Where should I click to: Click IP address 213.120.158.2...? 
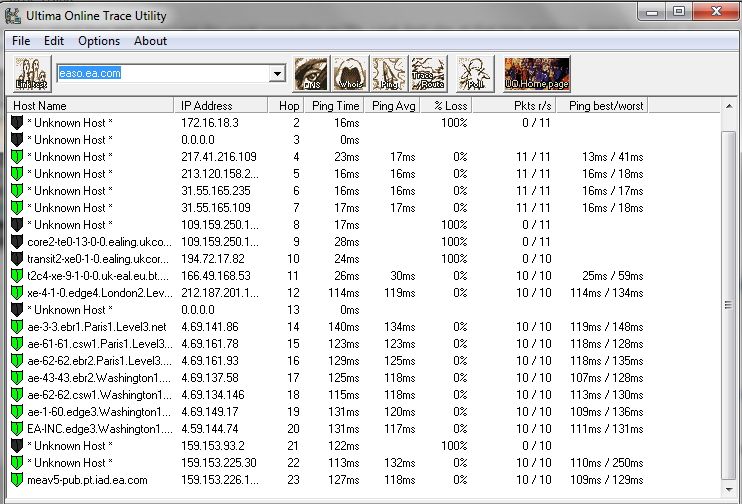(220, 174)
